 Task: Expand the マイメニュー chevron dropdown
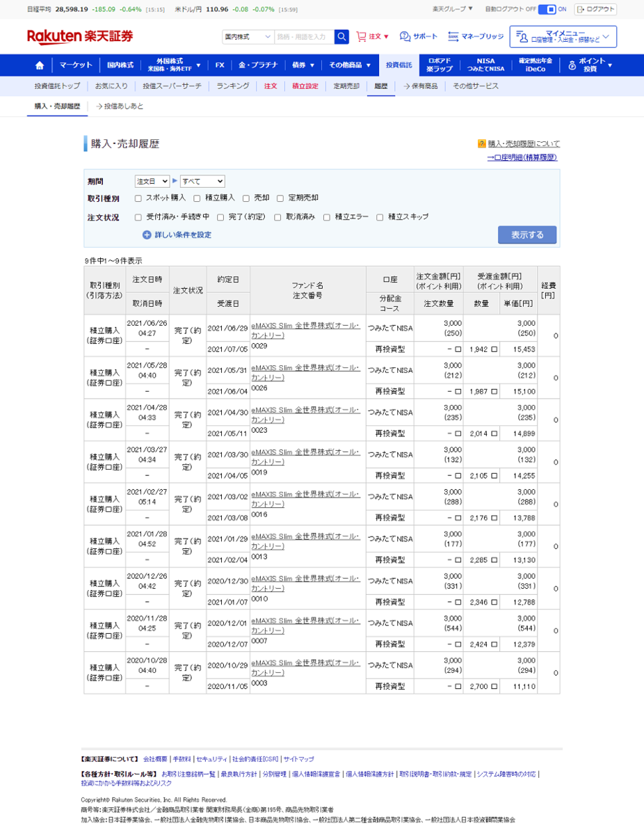[606, 36]
